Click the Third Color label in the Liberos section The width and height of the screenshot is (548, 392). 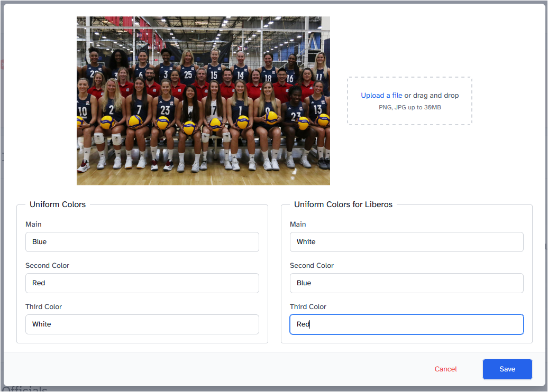click(x=308, y=307)
